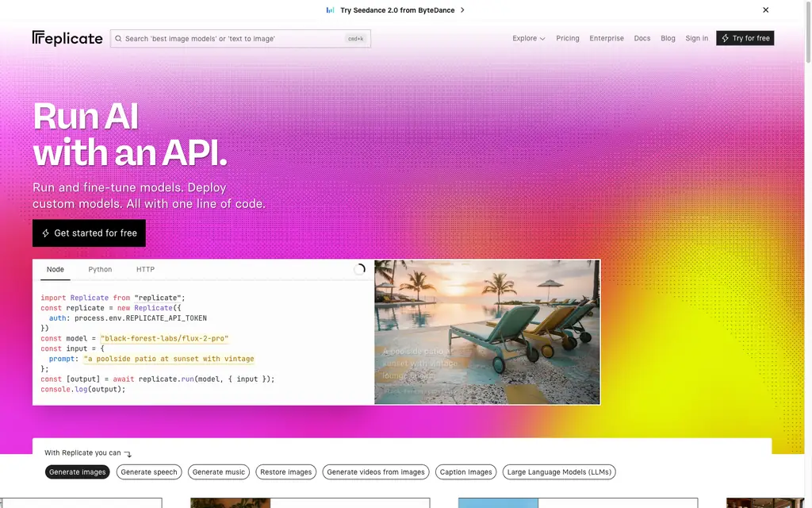Switch to the Node code tab
The width and height of the screenshot is (812, 508).
click(56, 270)
